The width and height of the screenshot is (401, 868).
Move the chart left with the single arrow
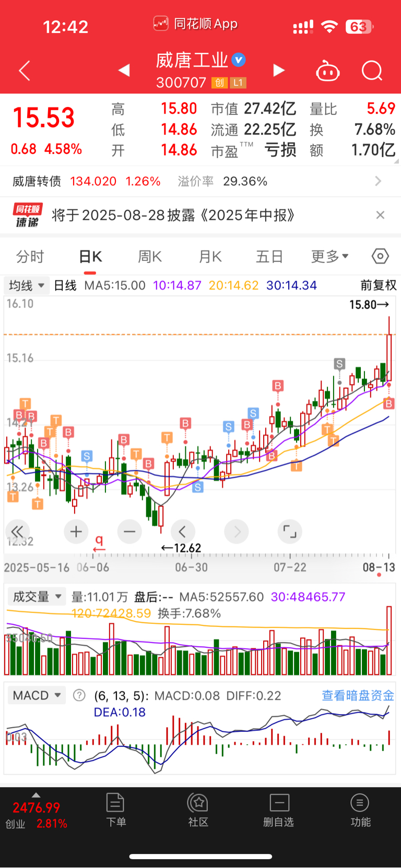tap(182, 532)
